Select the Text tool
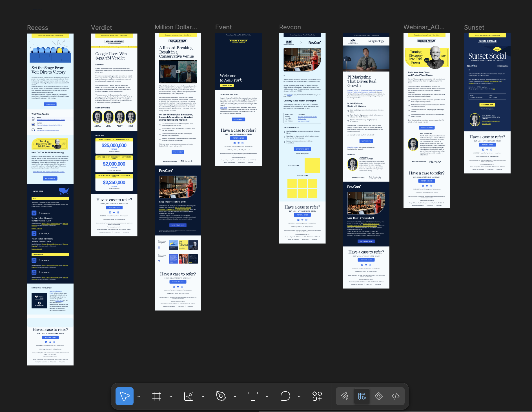 tap(253, 396)
